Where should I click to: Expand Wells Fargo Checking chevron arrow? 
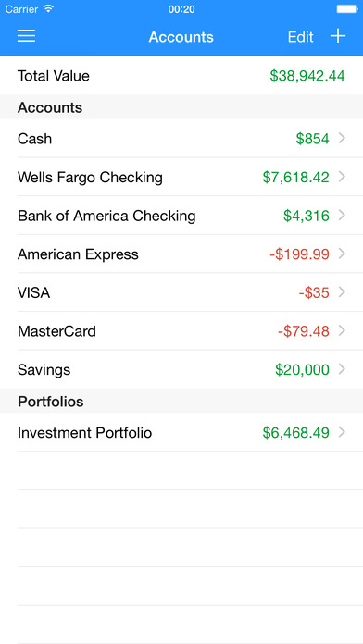pyautogui.click(x=342, y=177)
